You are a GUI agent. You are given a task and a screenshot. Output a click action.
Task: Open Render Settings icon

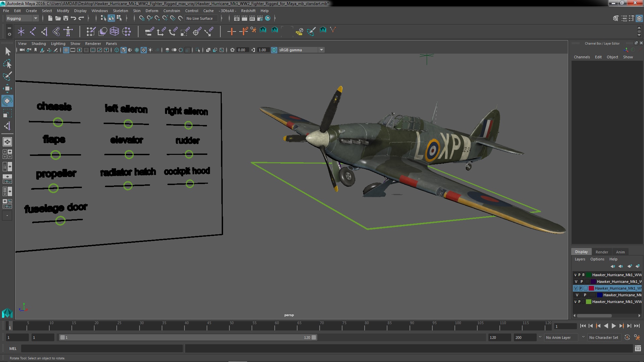click(260, 18)
